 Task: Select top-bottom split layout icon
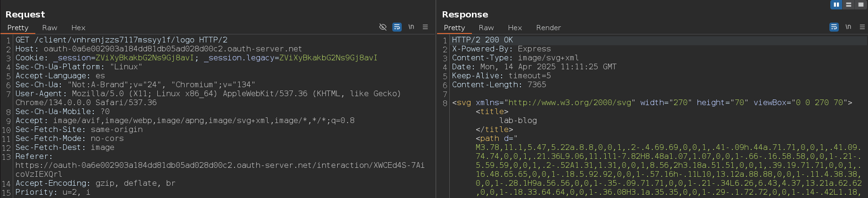[x=849, y=5]
